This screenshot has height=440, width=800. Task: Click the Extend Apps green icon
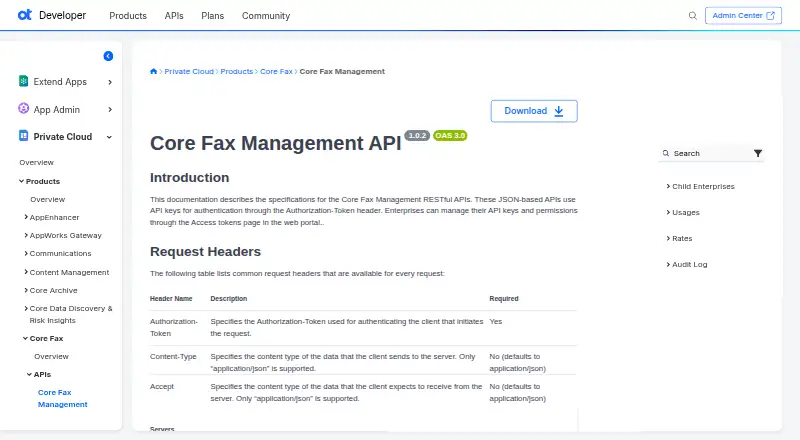pos(23,81)
